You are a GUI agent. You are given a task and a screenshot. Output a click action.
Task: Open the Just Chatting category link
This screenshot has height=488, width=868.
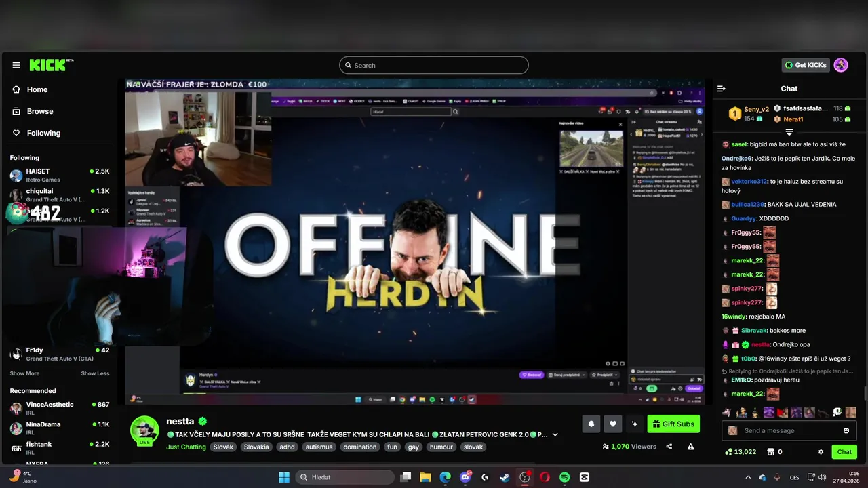tap(186, 447)
